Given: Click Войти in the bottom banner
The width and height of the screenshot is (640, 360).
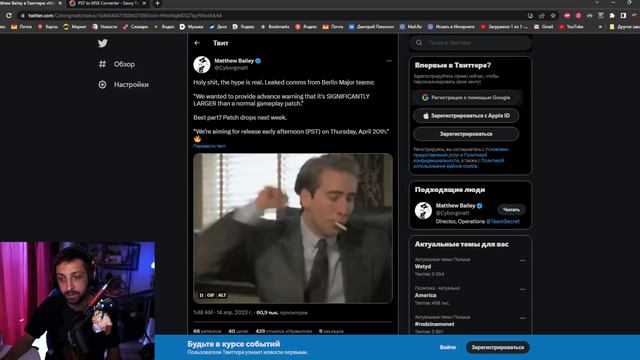Looking at the screenshot, I should (x=448, y=347).
